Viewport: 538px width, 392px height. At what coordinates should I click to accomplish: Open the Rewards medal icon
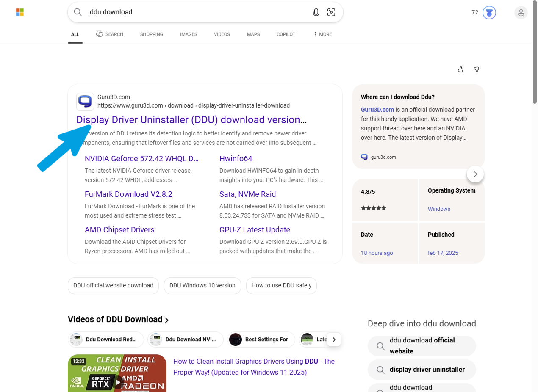tap(489, 13)
